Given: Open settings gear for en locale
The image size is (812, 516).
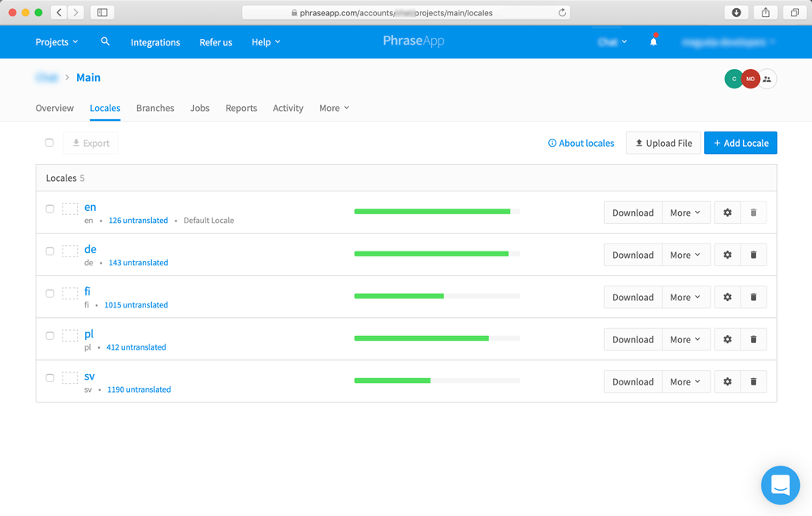Looking at the screenshot, I should (728, 213).
